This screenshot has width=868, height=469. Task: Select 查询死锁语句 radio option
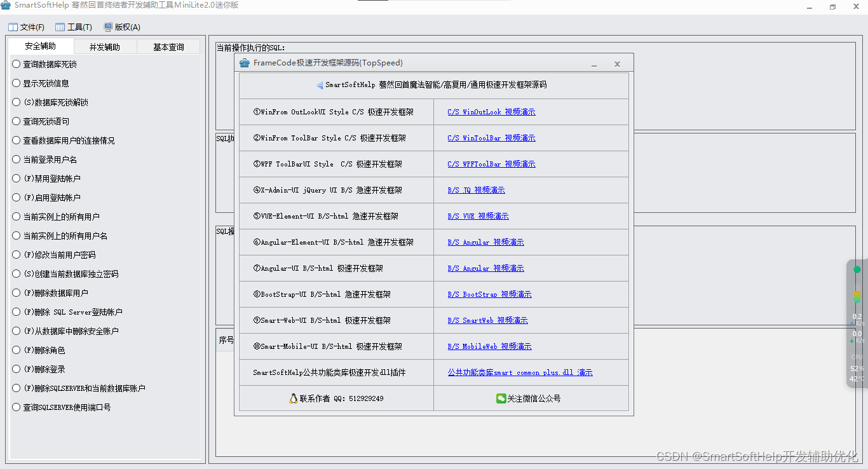click(41, 121)
